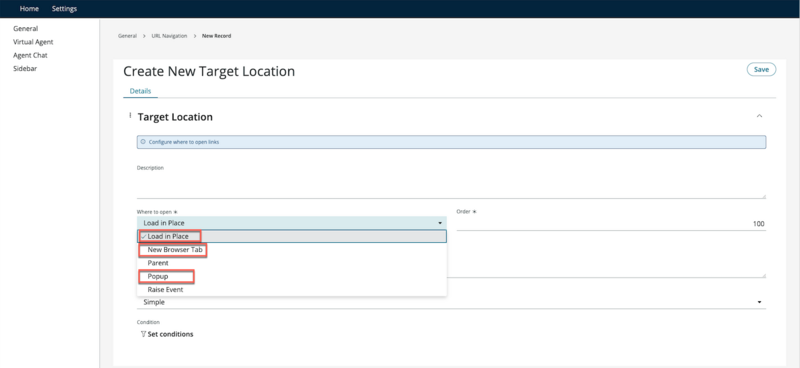Click the Configure where to open links text
The image size is (800, 368).
(x=184, y=142)
